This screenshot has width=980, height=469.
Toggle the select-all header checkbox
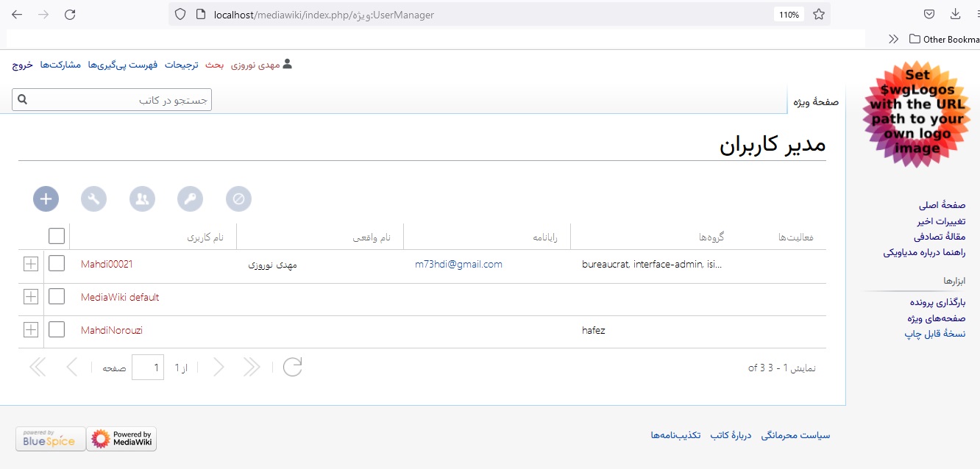pyautogui.click(x=57, y=236)
